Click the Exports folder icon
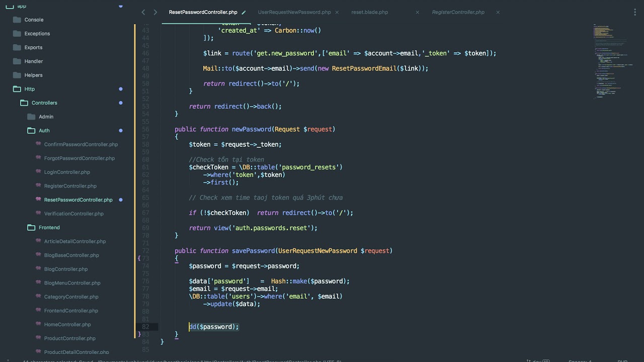The image size is (644, 362). 16,47
